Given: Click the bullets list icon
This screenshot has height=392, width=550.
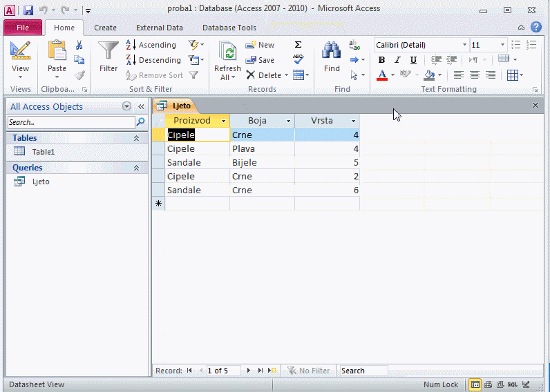Looking at the screenshot, I should (515, 45).
